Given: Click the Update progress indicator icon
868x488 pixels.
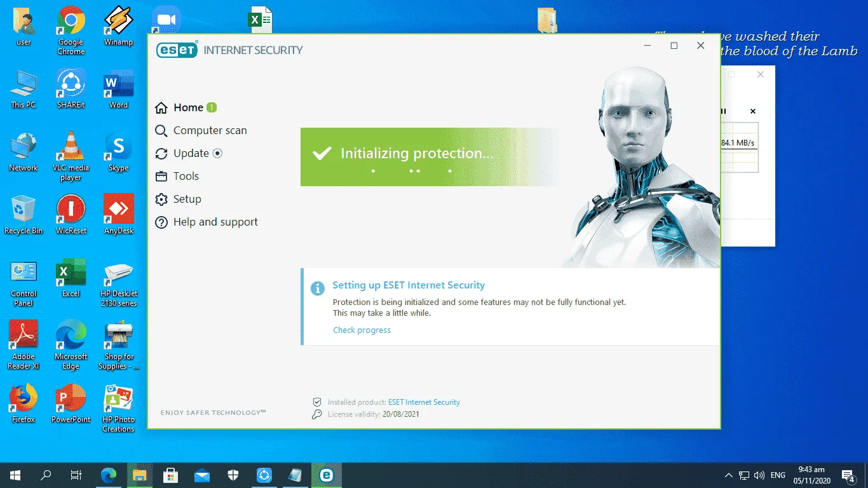Looking at the screenshot, I should tap(217, 153).
